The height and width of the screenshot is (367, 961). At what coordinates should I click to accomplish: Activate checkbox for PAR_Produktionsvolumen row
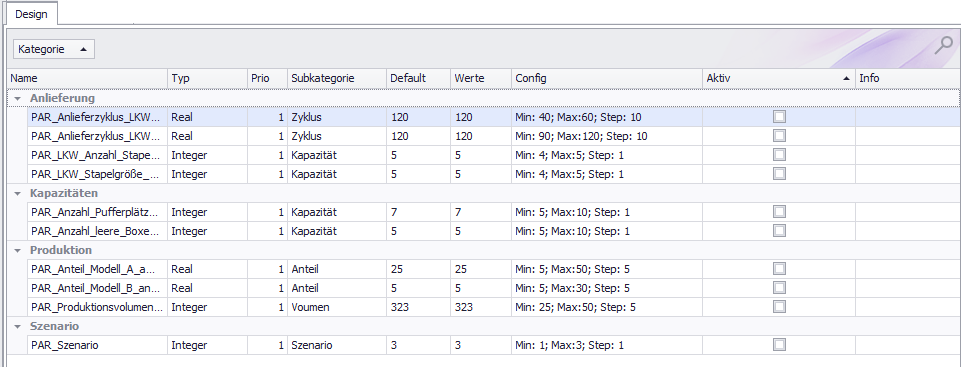point(779,306)
